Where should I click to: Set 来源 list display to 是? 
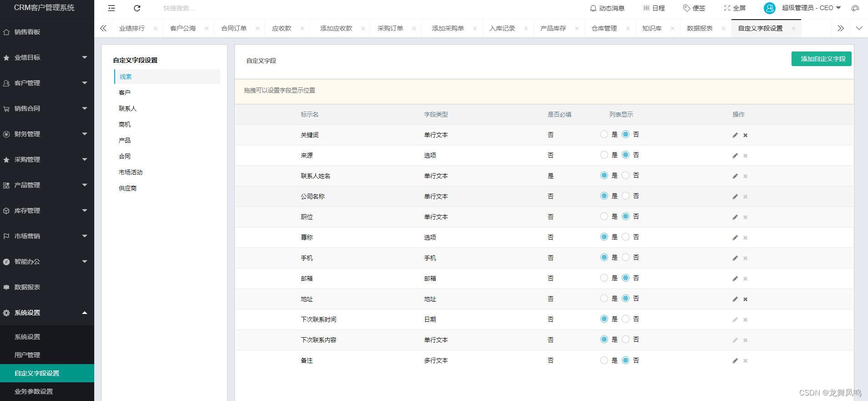(x=604, y=155)
